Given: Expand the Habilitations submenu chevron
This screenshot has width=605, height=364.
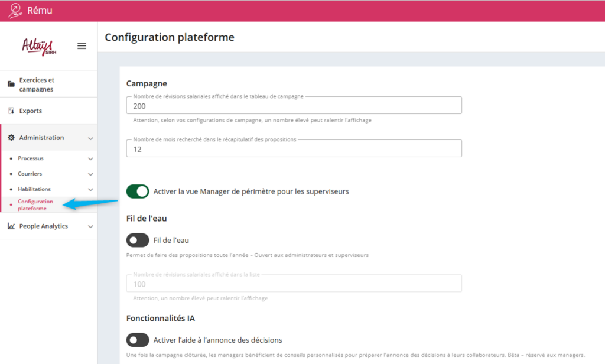Looking at the screenshot, I should [90, 190].
